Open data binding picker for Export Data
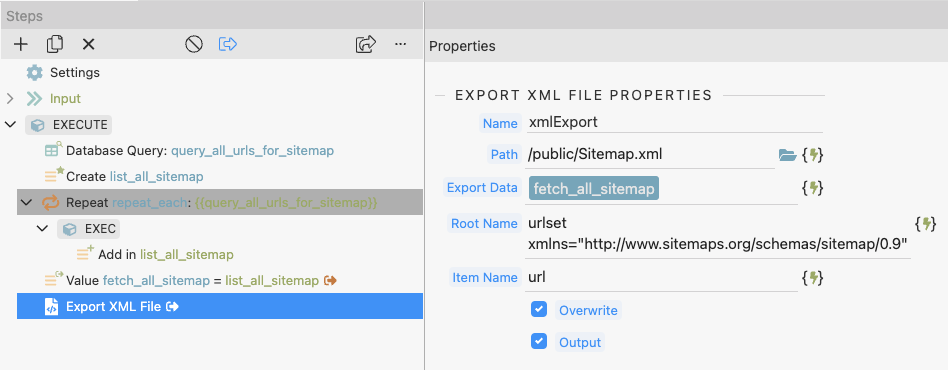The height and width of the screenshot is (370, 948). [813, 188]
